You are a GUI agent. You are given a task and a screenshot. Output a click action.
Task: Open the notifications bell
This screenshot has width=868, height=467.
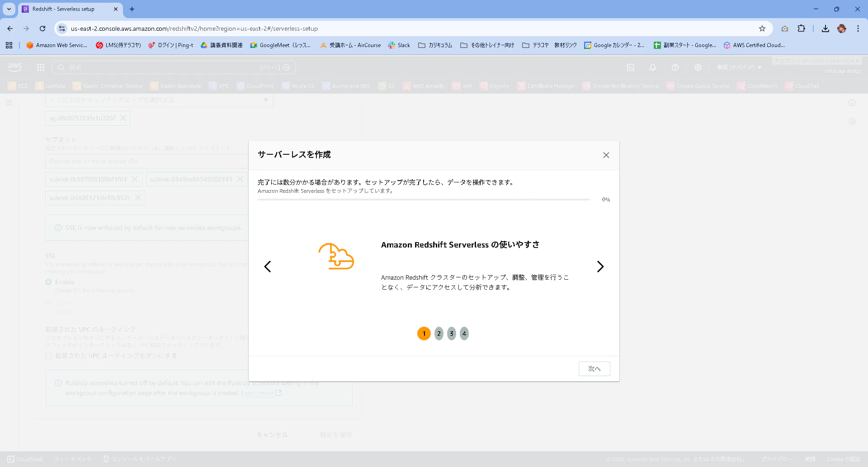(x=653, y=67)
